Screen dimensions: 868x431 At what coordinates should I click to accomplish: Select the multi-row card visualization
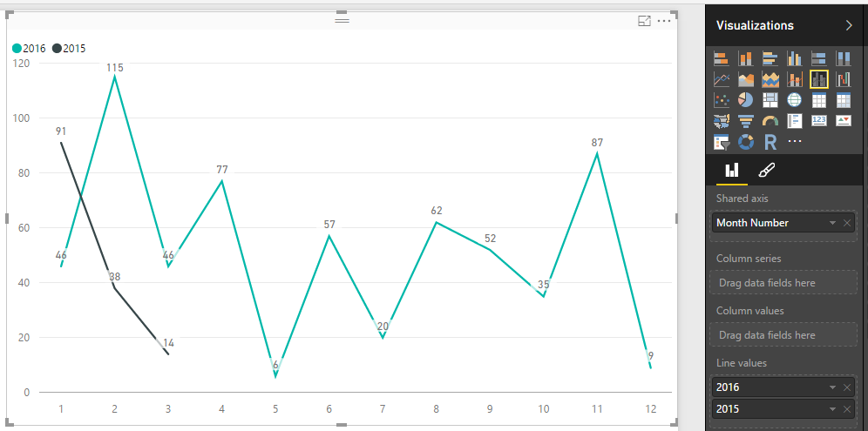(x=795, y=121)
